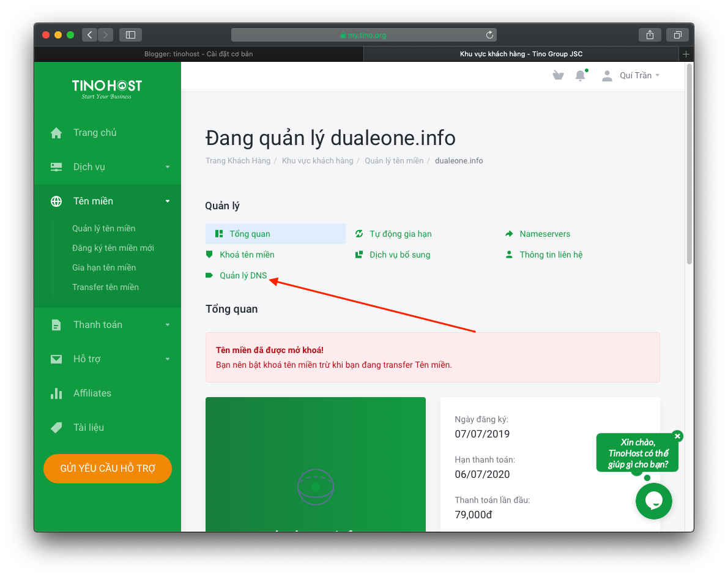
Task: Click the first payment value 79,000đ
Action: [x=473, y=515]
